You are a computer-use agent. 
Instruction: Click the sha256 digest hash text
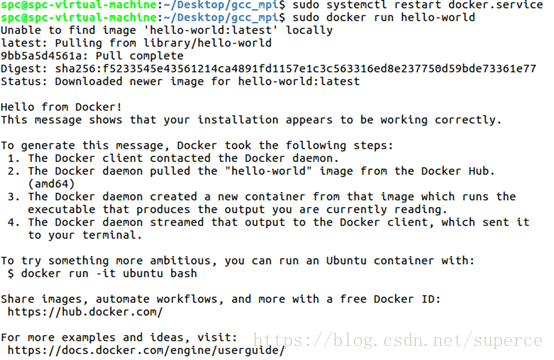(295, 69)
